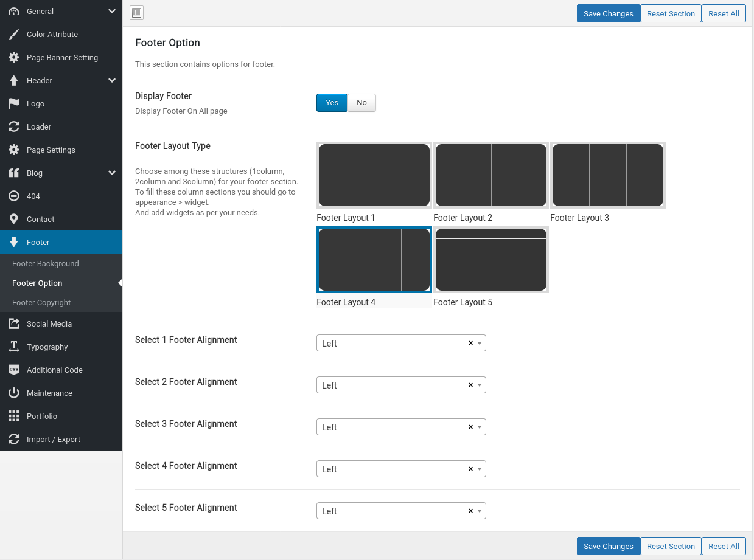Click the Page Banner Setting gear icon
The image size is (754, 560).
pos(13,57)
